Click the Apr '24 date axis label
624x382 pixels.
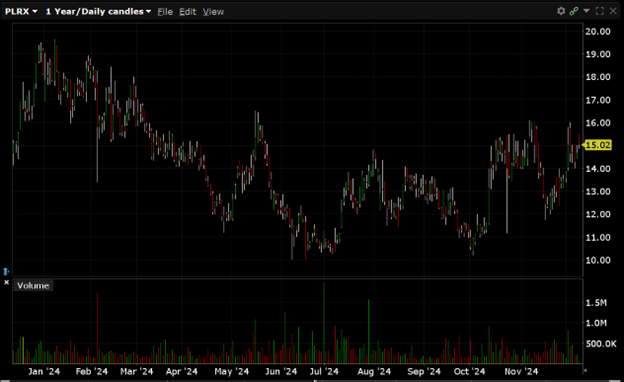(181, 372)
